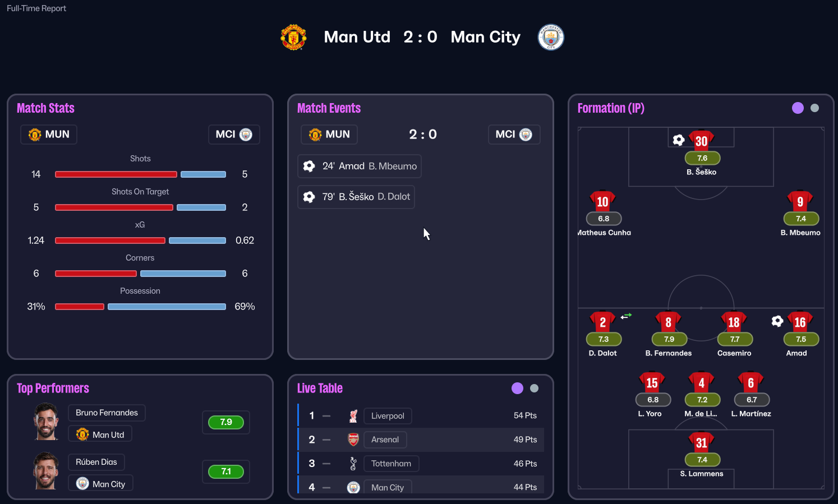
Task: Click the Manchester City crest in header
Action: click(x=550, y=37)
